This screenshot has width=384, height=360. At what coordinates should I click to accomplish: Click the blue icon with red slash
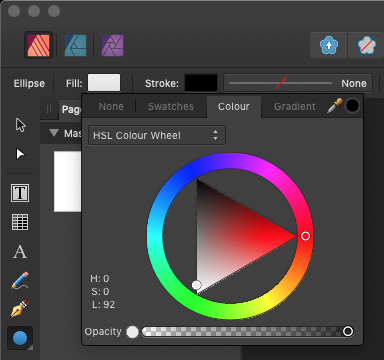point(367,45)
